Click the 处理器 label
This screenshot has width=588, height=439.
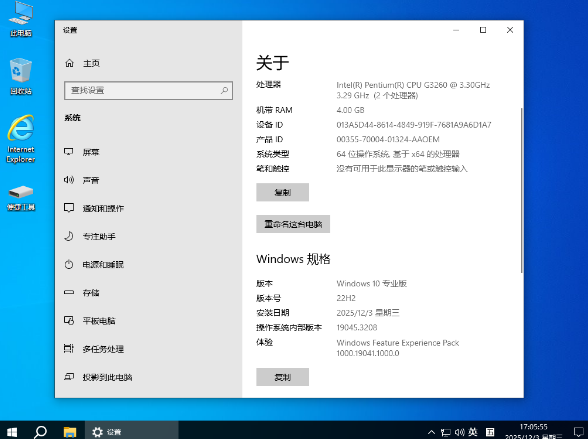[268, 85]
